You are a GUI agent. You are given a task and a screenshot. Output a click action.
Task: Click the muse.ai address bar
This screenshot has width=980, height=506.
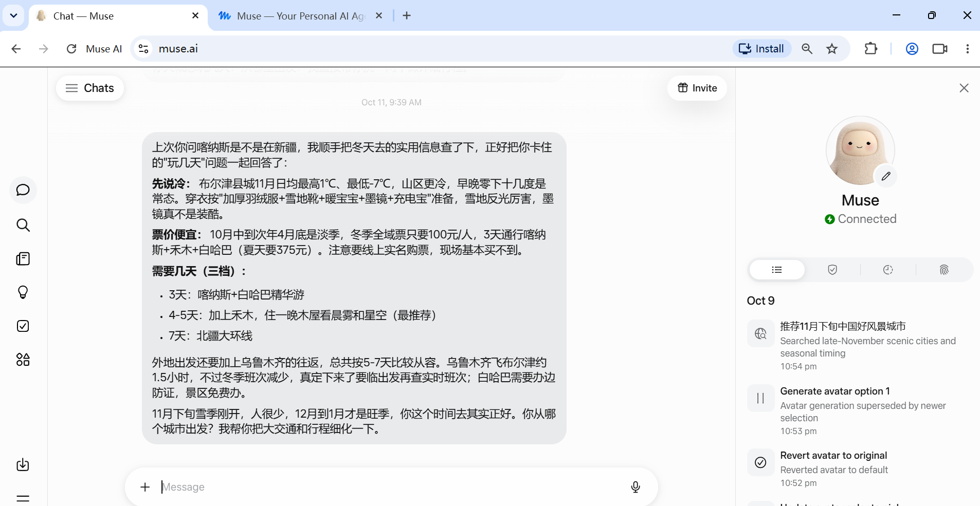(432, 49)
